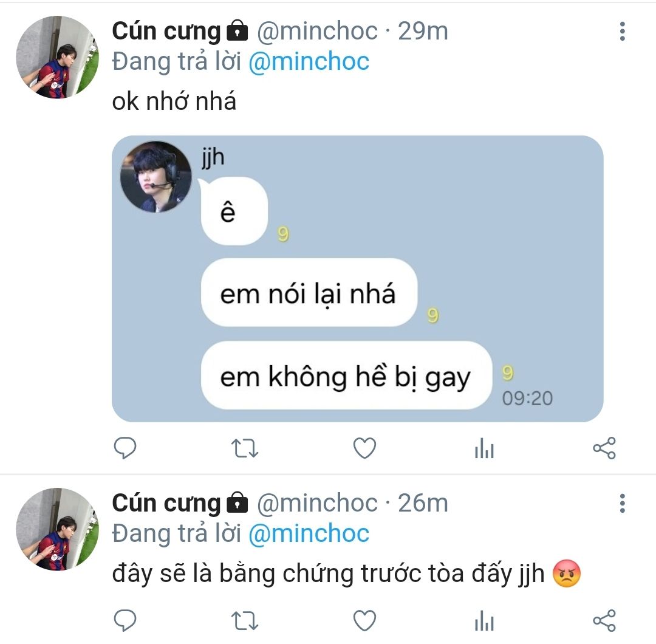656x644 pixels.
Task: Open @minchoc link in the second reply line
Action: [x=309, y=534]
